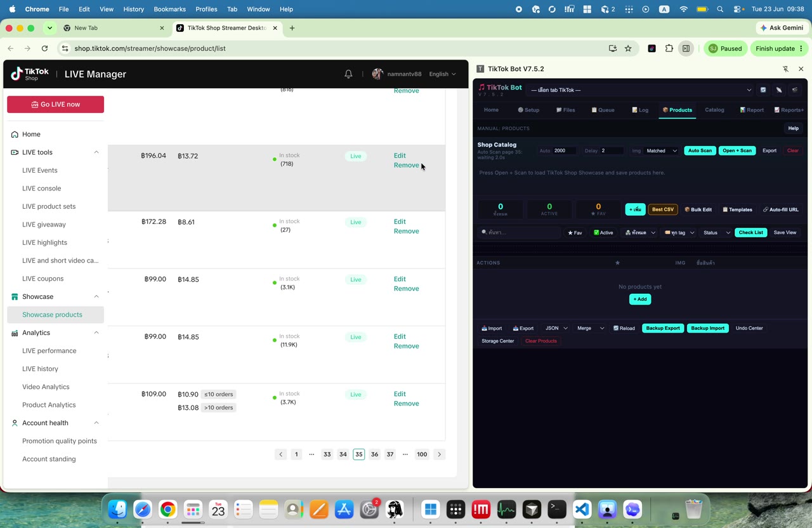Switch to the Catalog tab in TikTok Bot
812x528 pixels.
[x=714, y=110]
